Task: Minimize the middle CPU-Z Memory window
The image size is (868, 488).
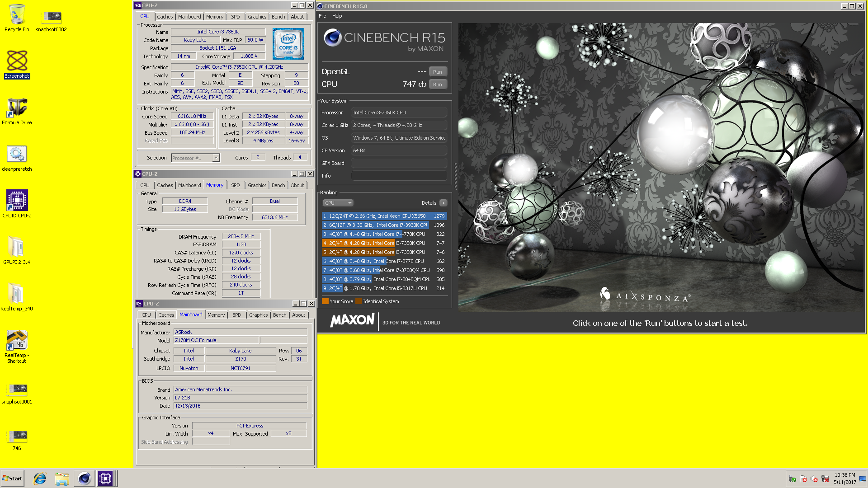Action: [x=294, y=174]
